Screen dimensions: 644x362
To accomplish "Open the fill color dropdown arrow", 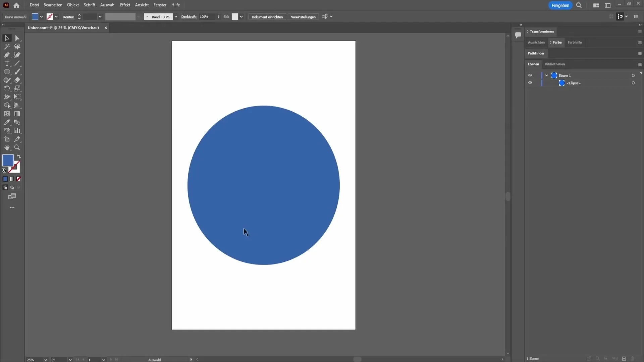I will 41,17.
